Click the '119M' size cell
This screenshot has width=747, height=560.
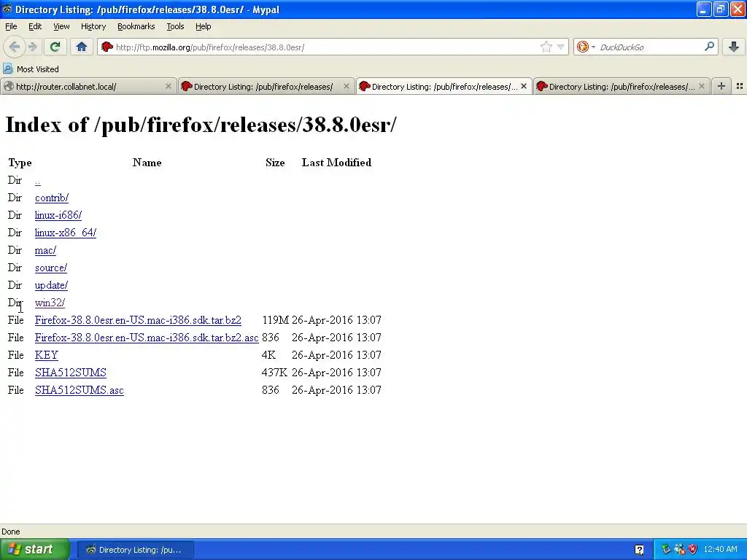tap(275, 320)
